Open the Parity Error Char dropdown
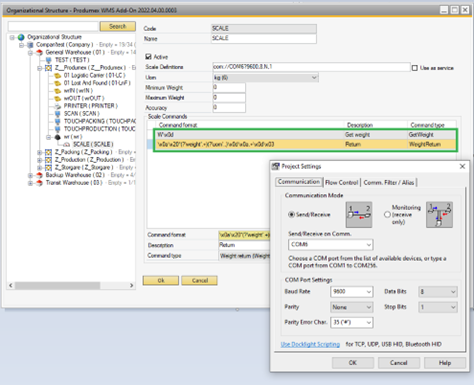 (x=352, y=322)
